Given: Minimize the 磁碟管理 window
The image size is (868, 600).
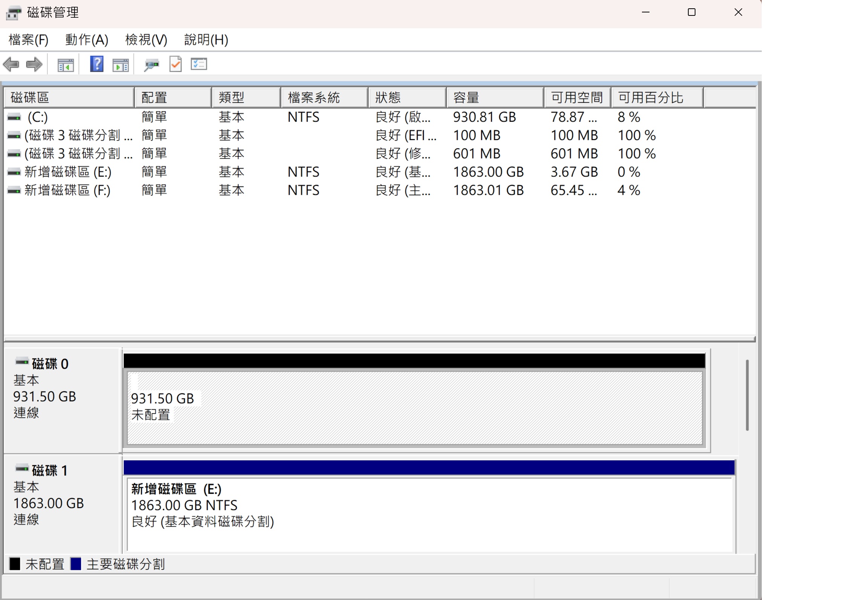Looking at the screenshot, I should 646,12.
